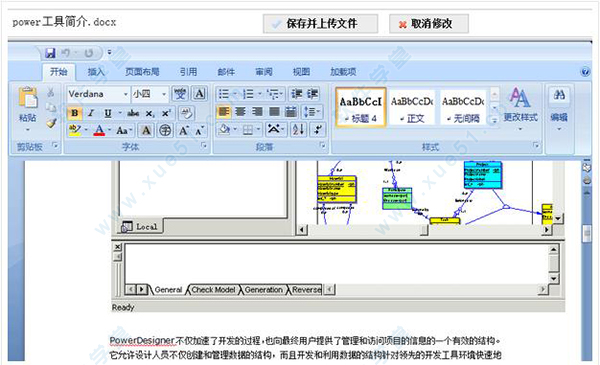Click the 保存并上传文件 button

pos(320,24)
